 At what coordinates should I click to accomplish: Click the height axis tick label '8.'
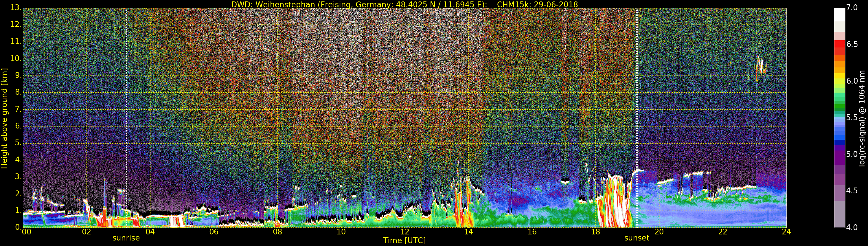(18, 92)
